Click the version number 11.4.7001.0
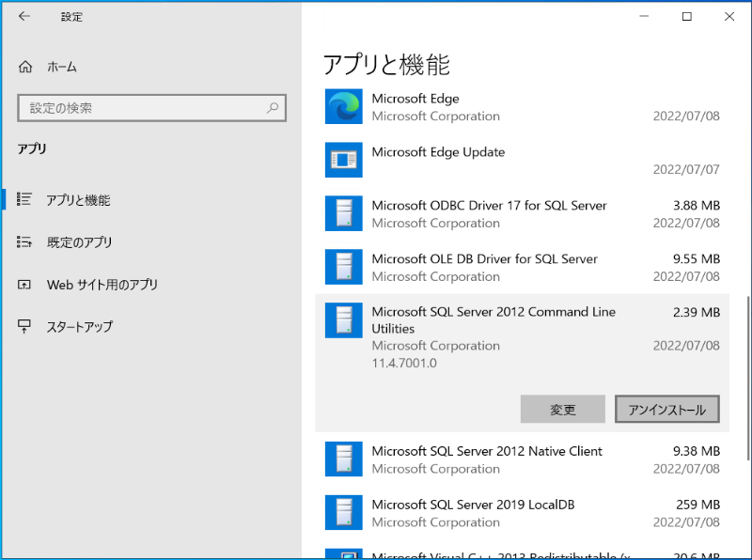Viewport: 752px width, 560px height. 404,363
